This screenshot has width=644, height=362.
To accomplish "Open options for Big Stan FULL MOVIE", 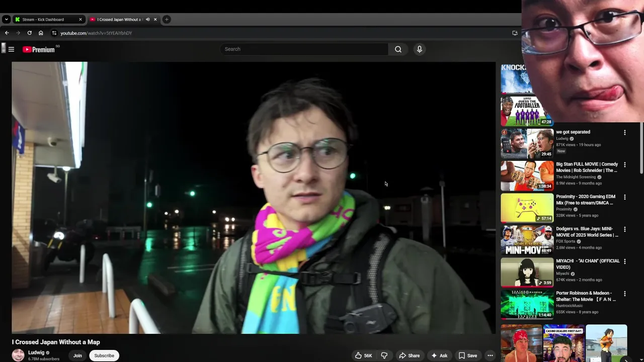I will coord(625,165).
